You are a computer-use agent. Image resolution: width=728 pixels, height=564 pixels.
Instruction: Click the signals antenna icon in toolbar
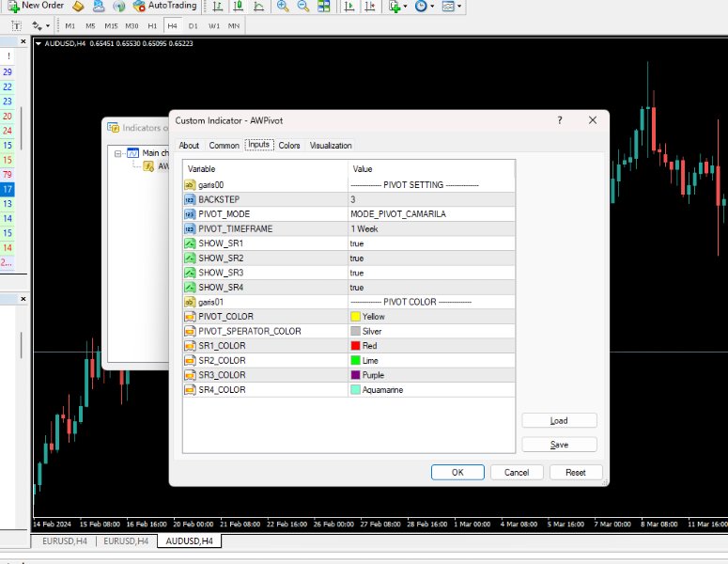[119, 6]
